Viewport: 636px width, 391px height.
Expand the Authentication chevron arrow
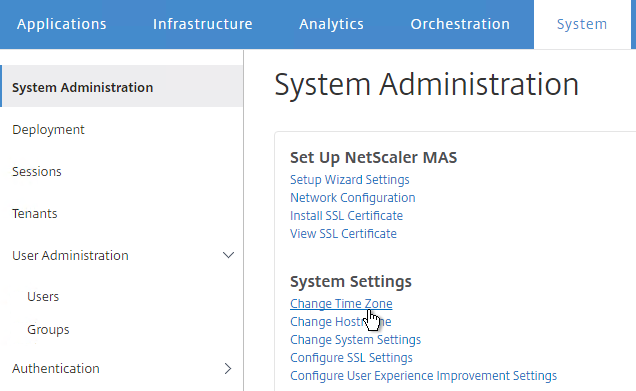(x=228, y=368)
